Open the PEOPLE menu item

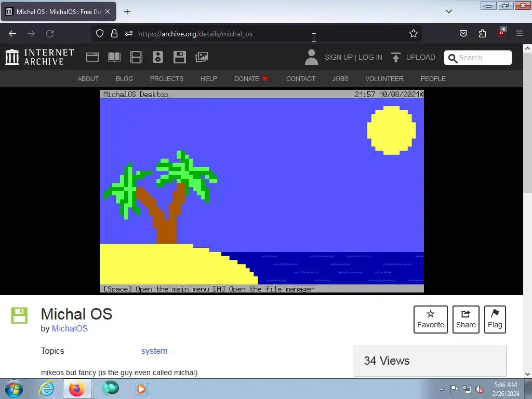click(x=433, y=79)
